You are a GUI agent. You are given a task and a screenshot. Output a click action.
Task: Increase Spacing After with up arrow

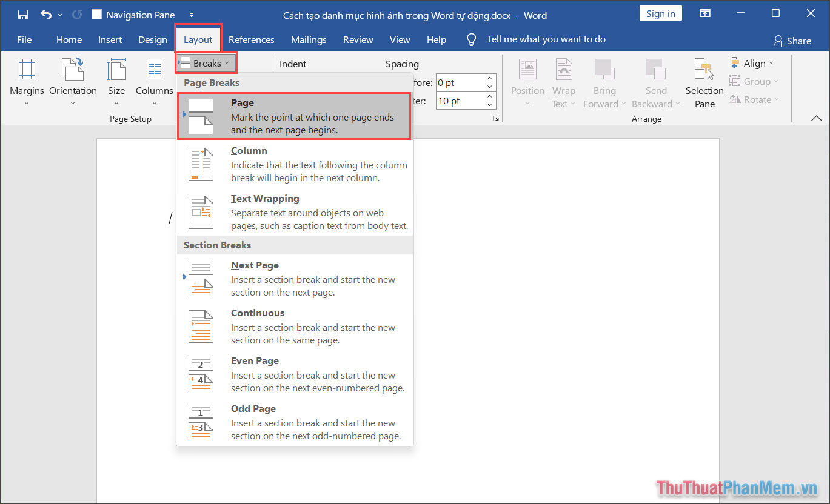(x=490, y=97)
